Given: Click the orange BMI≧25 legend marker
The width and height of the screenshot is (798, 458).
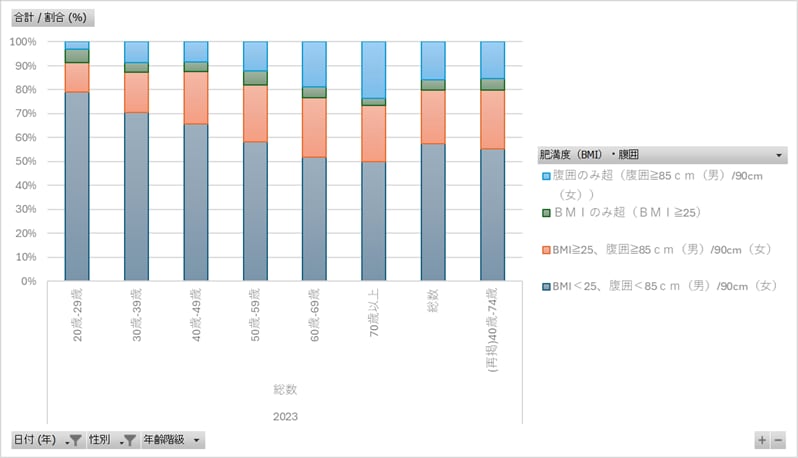Looking at the screenshot, I should 546,250.
